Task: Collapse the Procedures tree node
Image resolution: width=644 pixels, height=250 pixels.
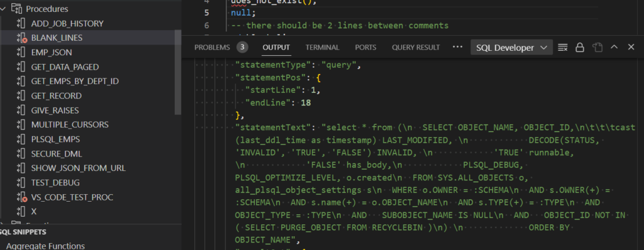Action: pos(3,9)
